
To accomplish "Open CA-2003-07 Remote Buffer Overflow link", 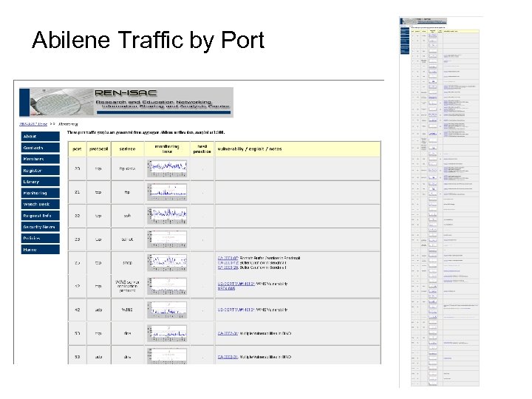I will 228,258.
